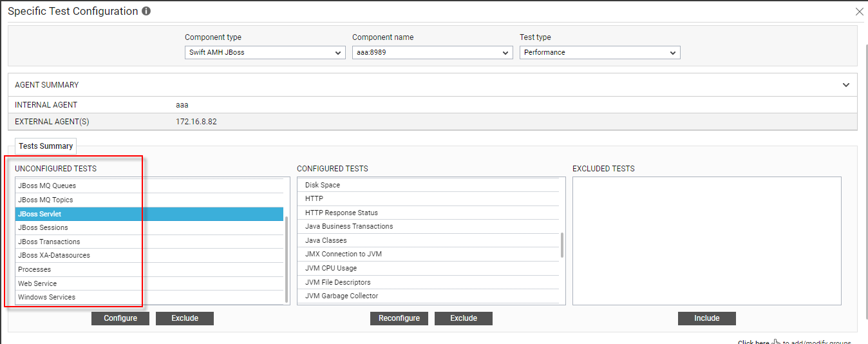Screen dimensions: 868x344
Task: Click Exclude under unconfigured tests
Action: coord(185,318)
